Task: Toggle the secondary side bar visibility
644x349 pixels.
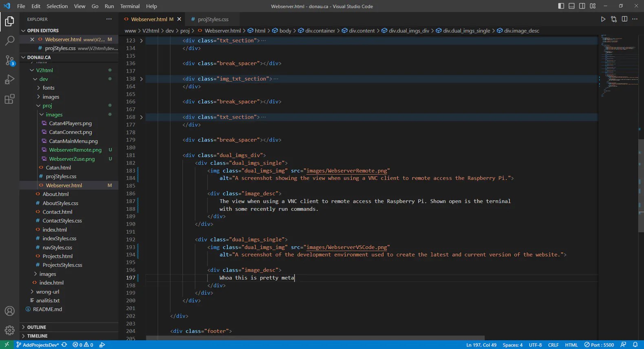Action: 582,6
